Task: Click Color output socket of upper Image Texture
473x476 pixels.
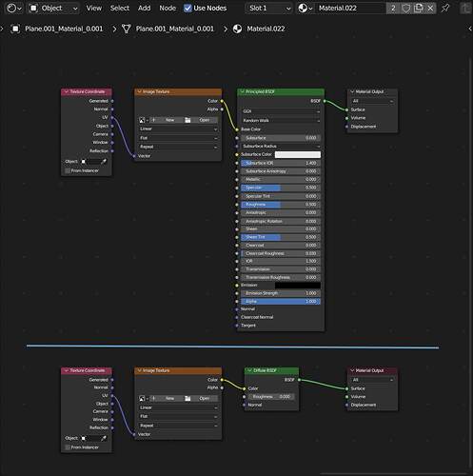Action: [222, 101]
